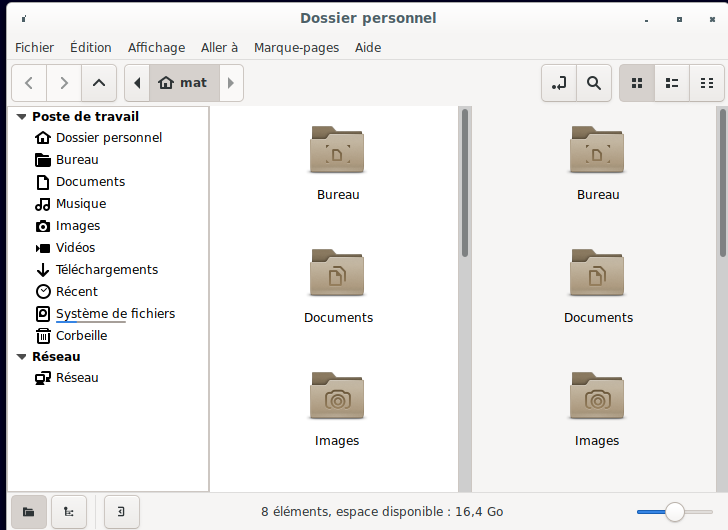The width and height of the screenshot is (728, 530).
Task: Toggle the location entry icon in toolbar
Action: tap(559, 83)
